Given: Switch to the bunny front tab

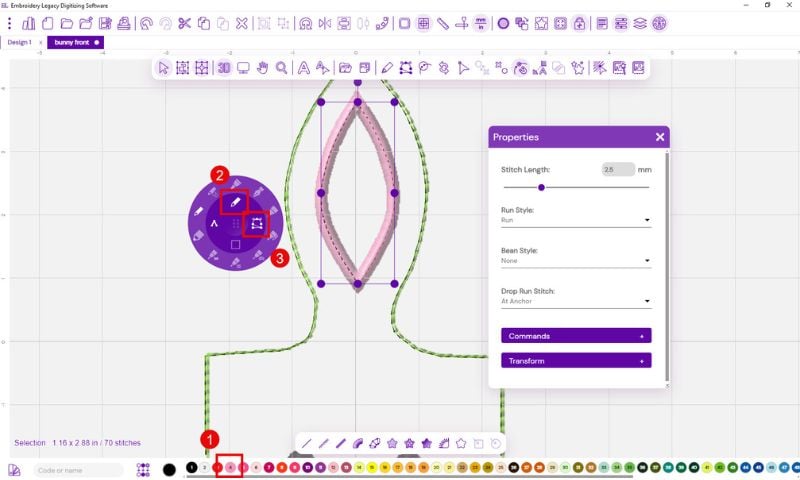Looking at the screenshot, I should point(72,43).
